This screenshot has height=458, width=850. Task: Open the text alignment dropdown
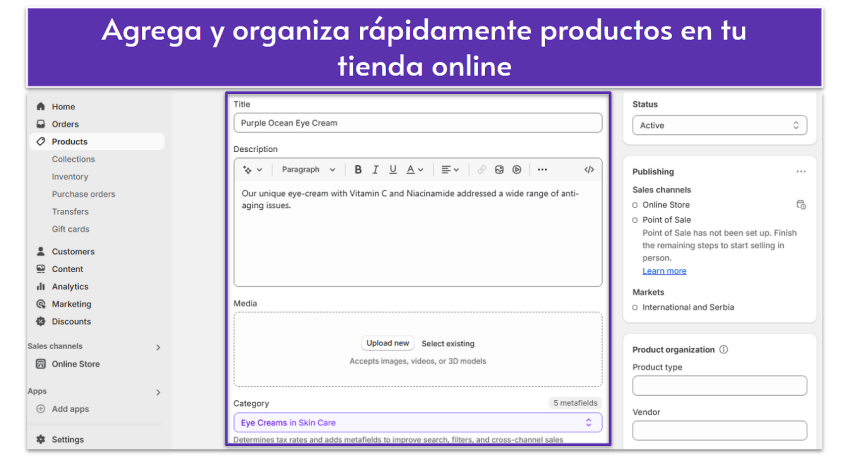(450, 170)
